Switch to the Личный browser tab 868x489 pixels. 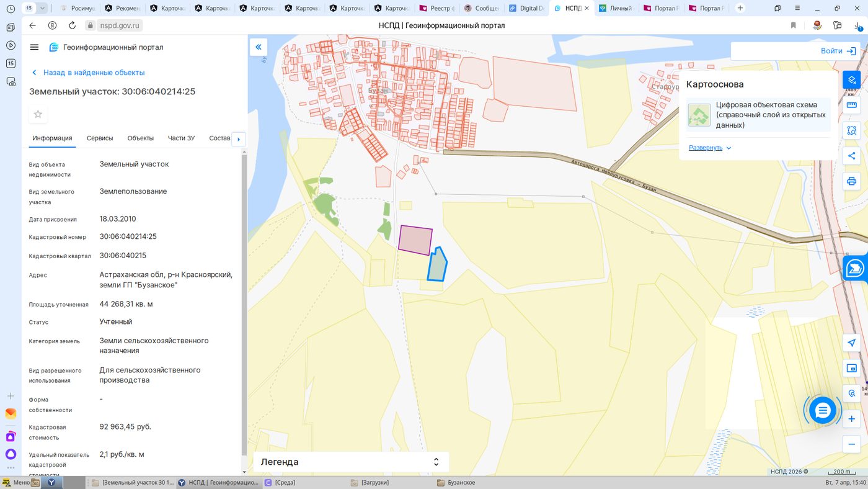click(616, 8)
